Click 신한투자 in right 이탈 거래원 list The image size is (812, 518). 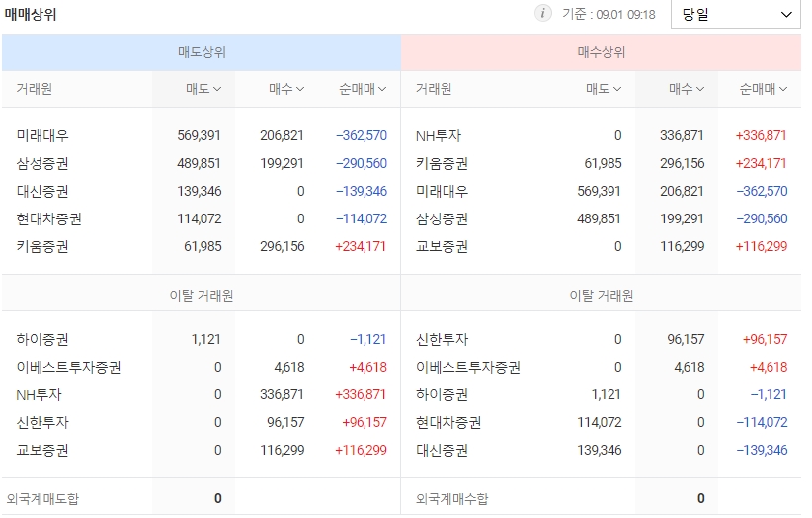point(442,339)
